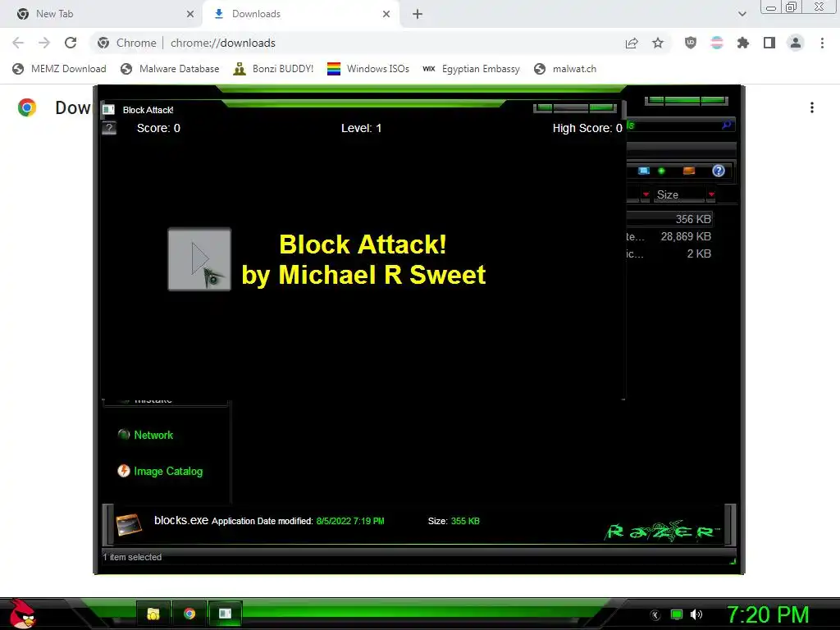Toggle the orange preview pane icon
Screen dimensions: 840x630
click(x=689, y=171)
